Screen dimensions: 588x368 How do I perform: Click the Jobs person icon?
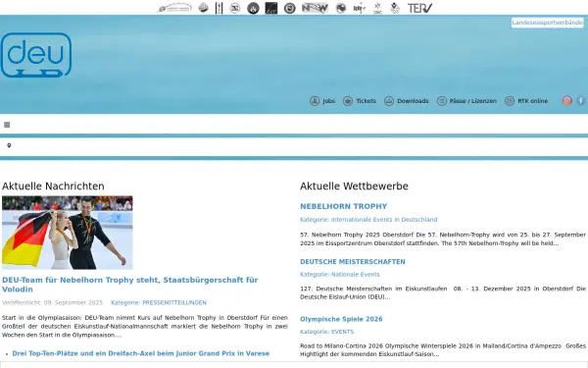pyautogui.click(x=315, y=101)
